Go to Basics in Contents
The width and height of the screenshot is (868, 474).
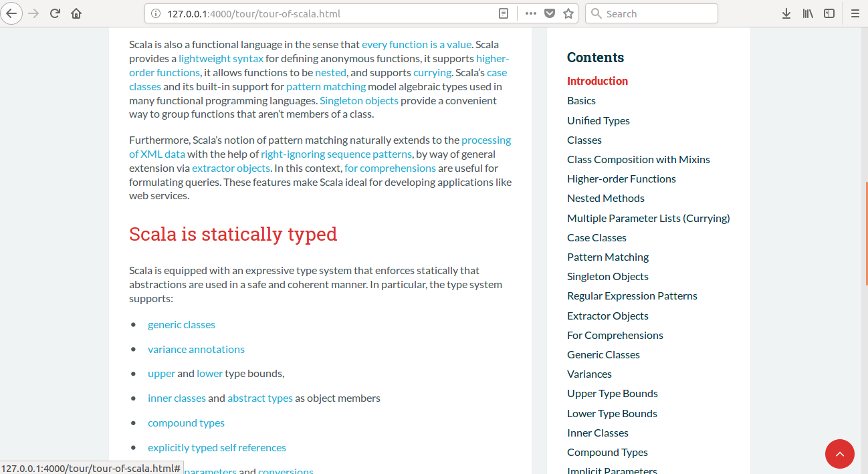(x=581, y=100)
